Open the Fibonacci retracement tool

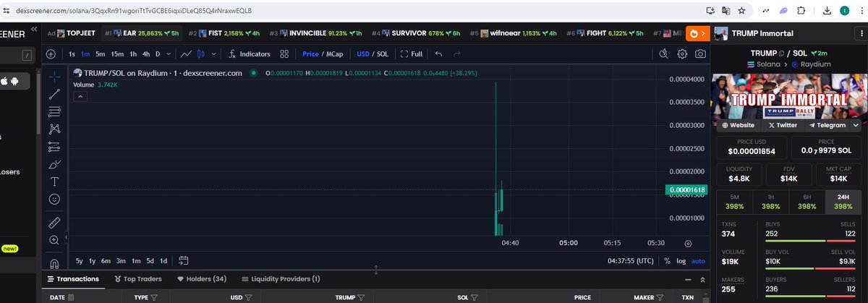click(x=54, y=111)
